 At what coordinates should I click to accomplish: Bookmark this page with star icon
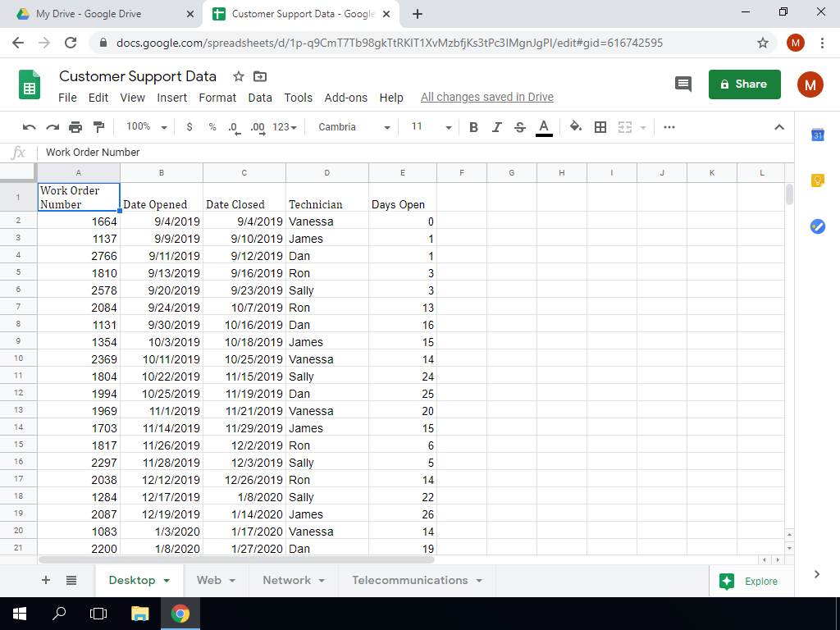pyautogui.click(x=762, y=43)
